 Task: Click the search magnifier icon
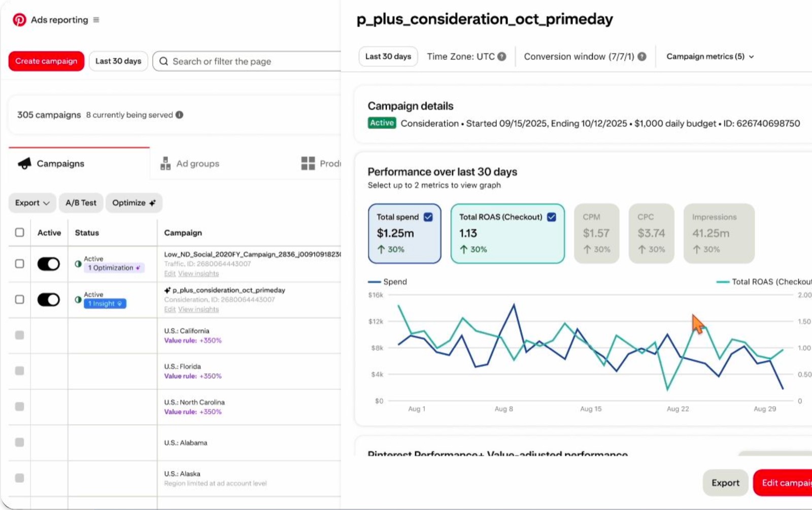tap(163, 61)
